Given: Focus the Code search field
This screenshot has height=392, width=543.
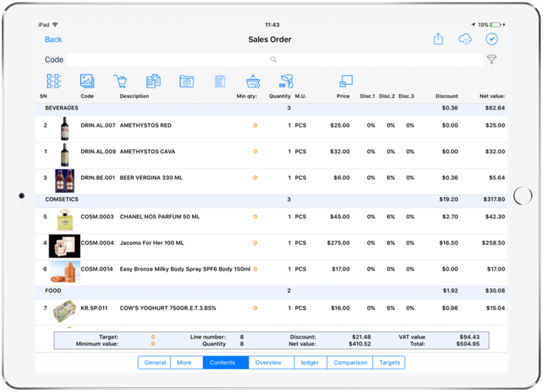Looking at the screenshot, I should (275, 60).
